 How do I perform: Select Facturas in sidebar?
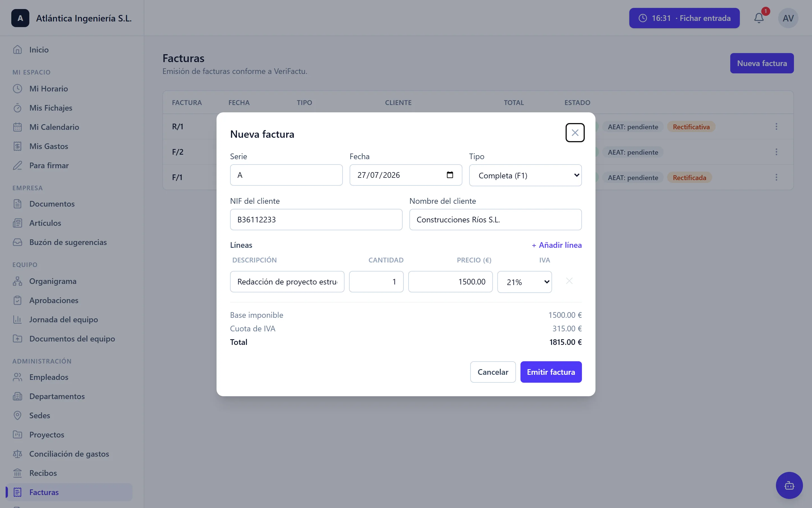click(69, 492)
